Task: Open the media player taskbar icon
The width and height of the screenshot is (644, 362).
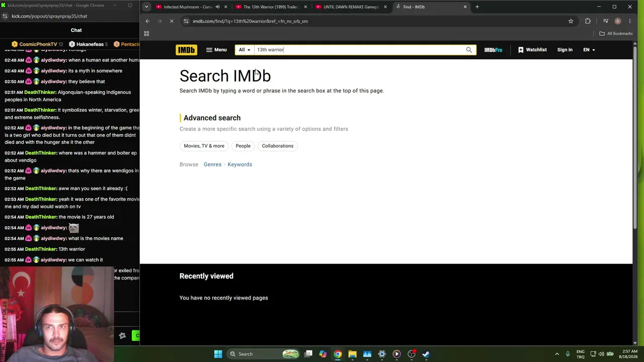Action: (x=396, y=354)
